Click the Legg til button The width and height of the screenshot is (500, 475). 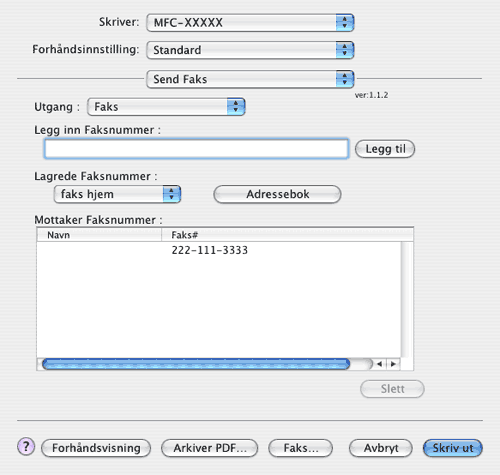pos(385,149)
